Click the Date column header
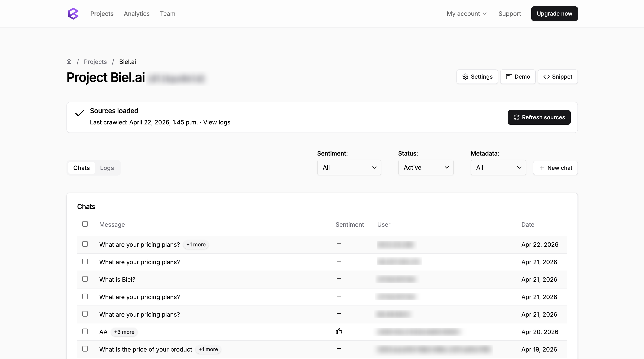 click(528, 225)
